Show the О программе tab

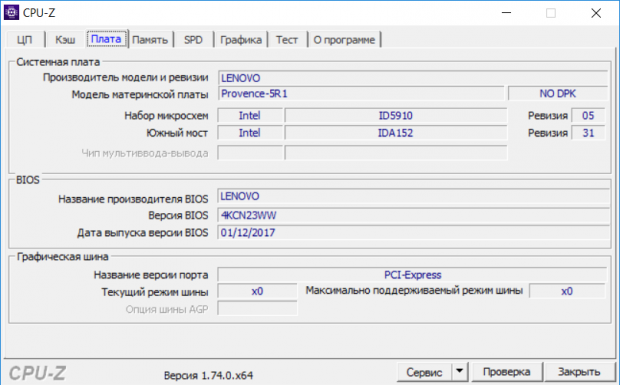344,40
